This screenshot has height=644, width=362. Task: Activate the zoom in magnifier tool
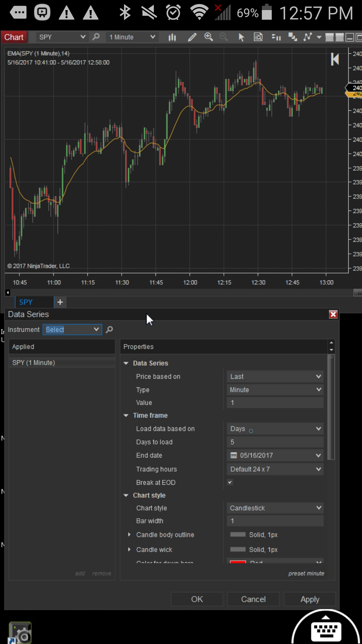(x=208, y=37)
